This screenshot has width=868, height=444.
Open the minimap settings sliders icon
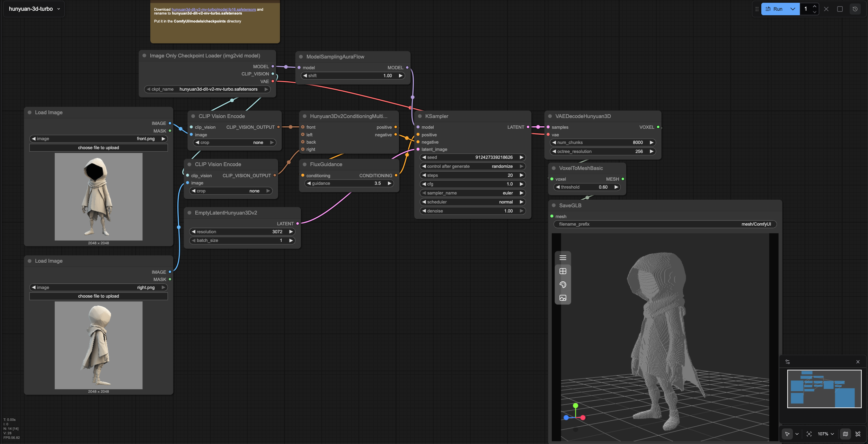pos(787,362)
